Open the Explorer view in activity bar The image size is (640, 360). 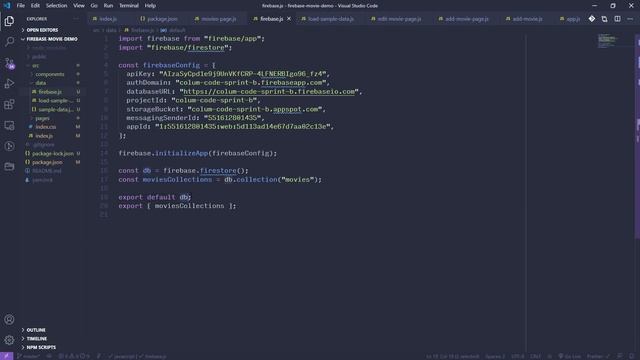pyautogui.click(x=9, y=21)
